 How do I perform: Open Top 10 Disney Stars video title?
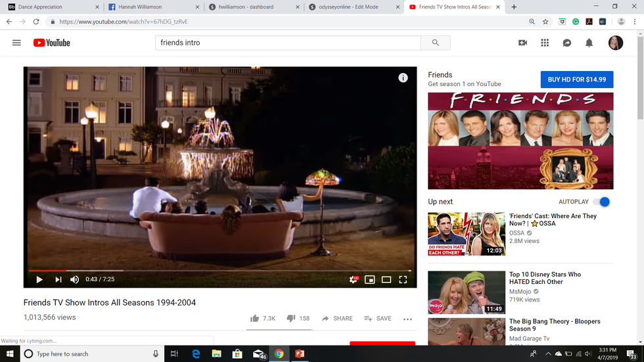click(545, 279)
